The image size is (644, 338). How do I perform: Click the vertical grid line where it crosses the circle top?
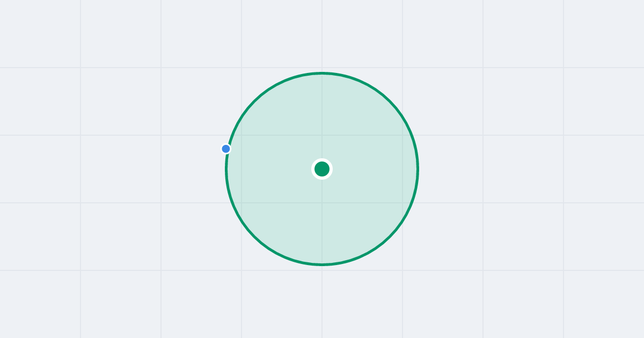pyautogui.click(x=322, y=73)
